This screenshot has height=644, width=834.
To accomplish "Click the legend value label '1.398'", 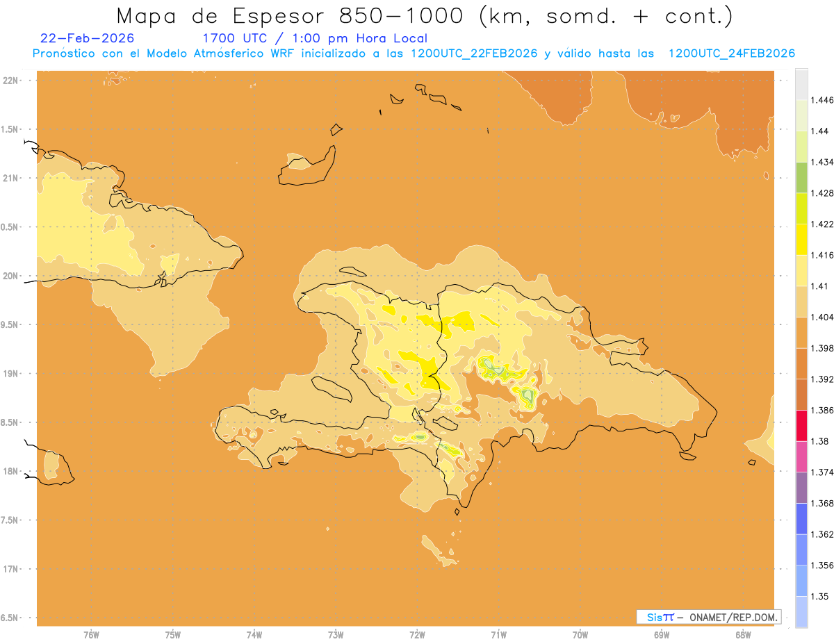I will tap(822, 348).
